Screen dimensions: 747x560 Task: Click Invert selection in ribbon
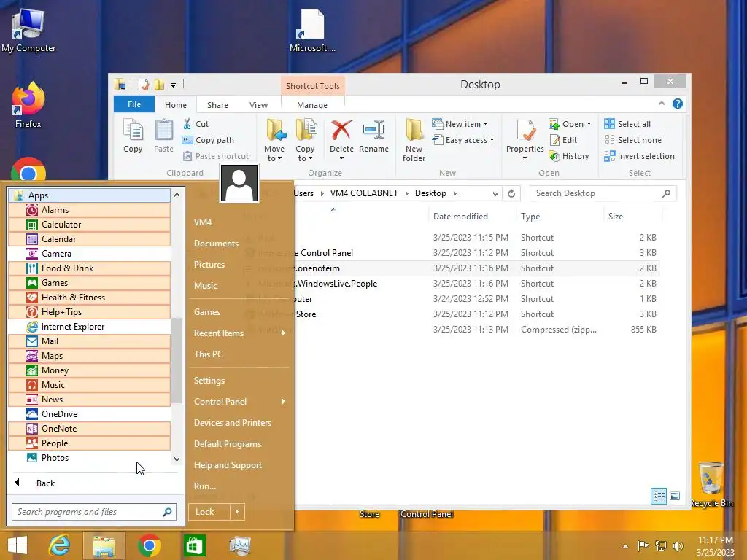[x=639, y=156]
